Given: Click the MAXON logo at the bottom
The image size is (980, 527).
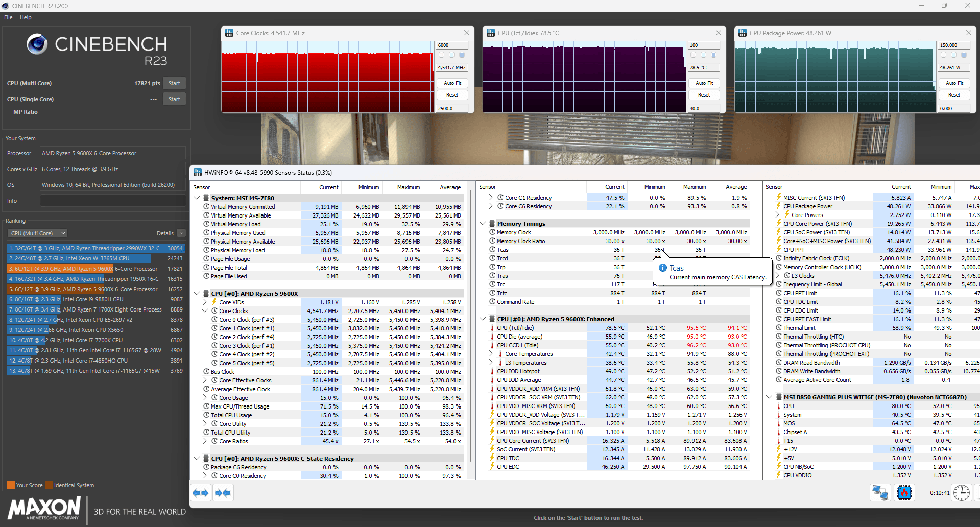Looking at the screenshot, I should click(44, 508).
